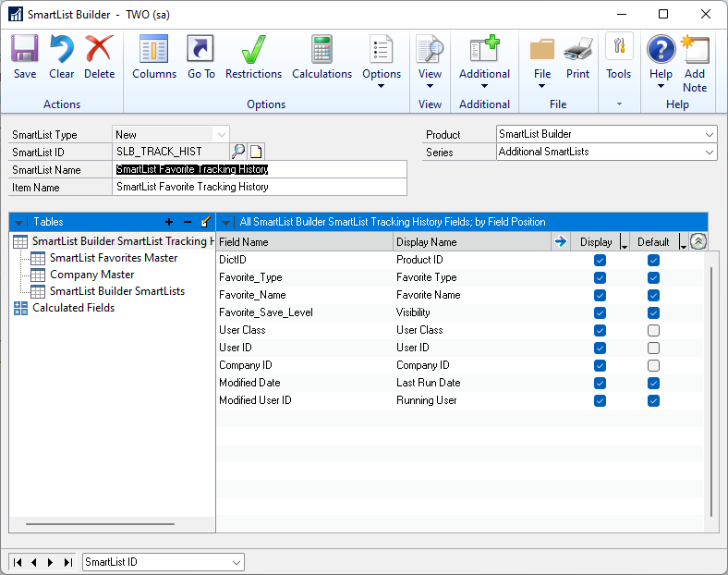This screenshot has width=728, height=575.
Task: Open the SmartList Type dropdown
Action: coord(221,135)
